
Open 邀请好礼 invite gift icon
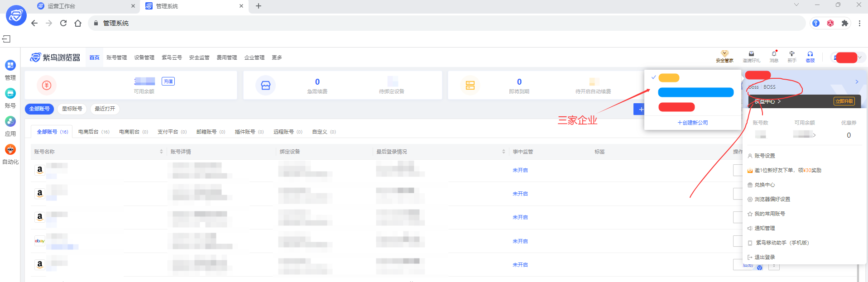(x=751, y=54)
